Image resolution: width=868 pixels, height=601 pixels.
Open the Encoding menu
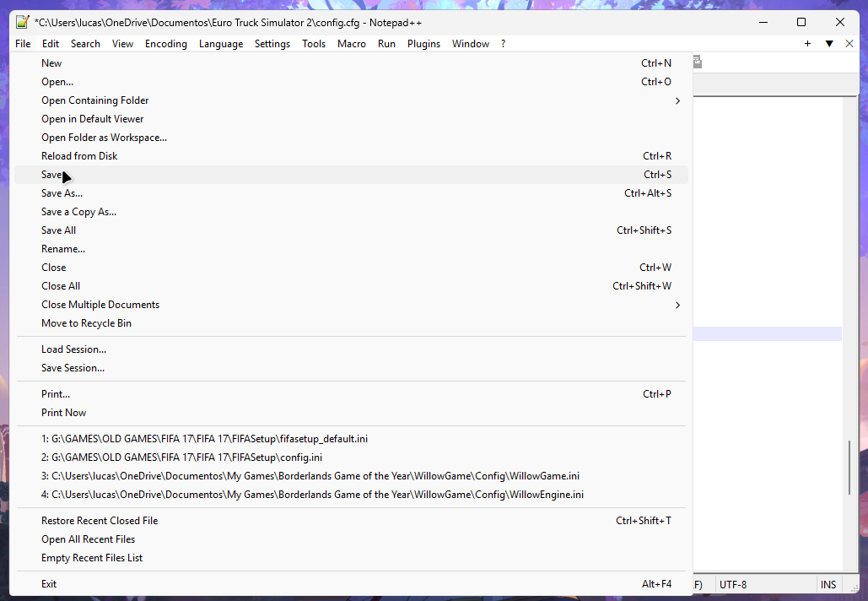tap(166, 44)
